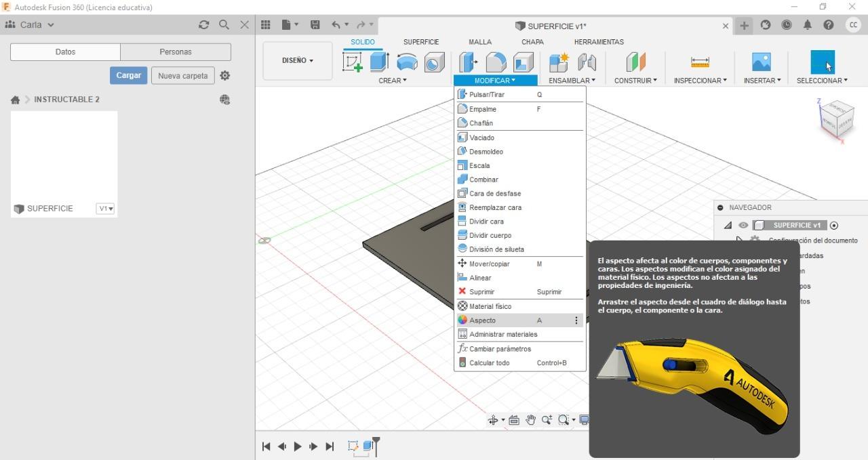Open the help menu

click(829, 25)
